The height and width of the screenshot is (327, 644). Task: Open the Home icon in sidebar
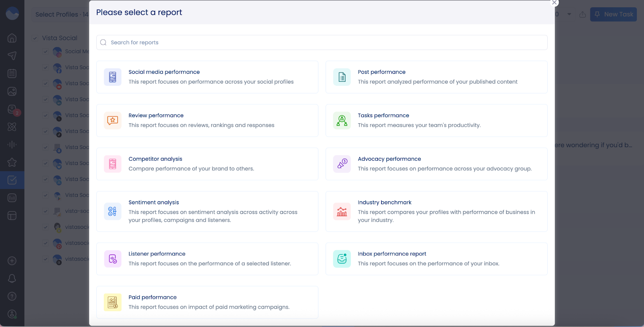(12, 38)
